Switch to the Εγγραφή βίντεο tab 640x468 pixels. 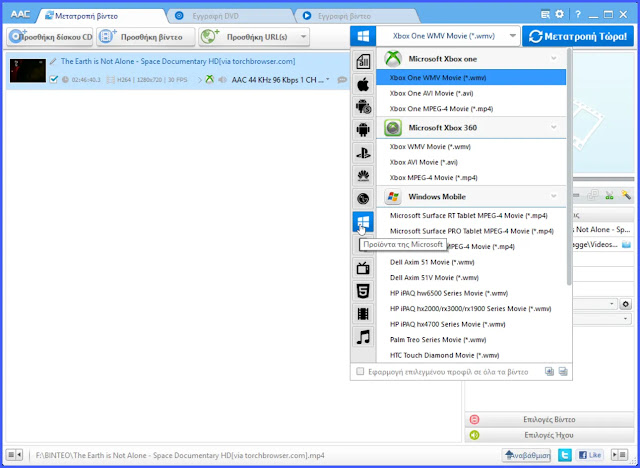(x=357, y=16)
